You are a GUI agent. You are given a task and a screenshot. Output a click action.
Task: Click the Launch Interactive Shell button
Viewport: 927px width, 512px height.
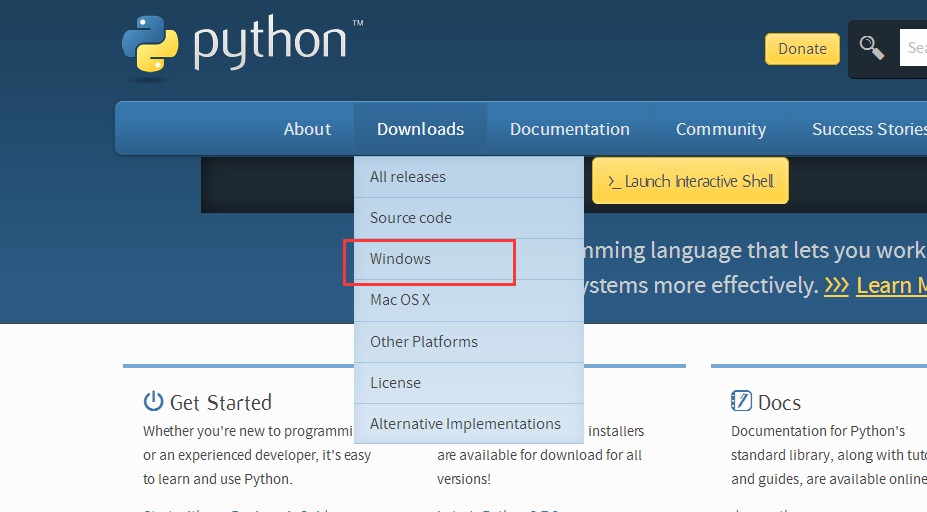690,181
